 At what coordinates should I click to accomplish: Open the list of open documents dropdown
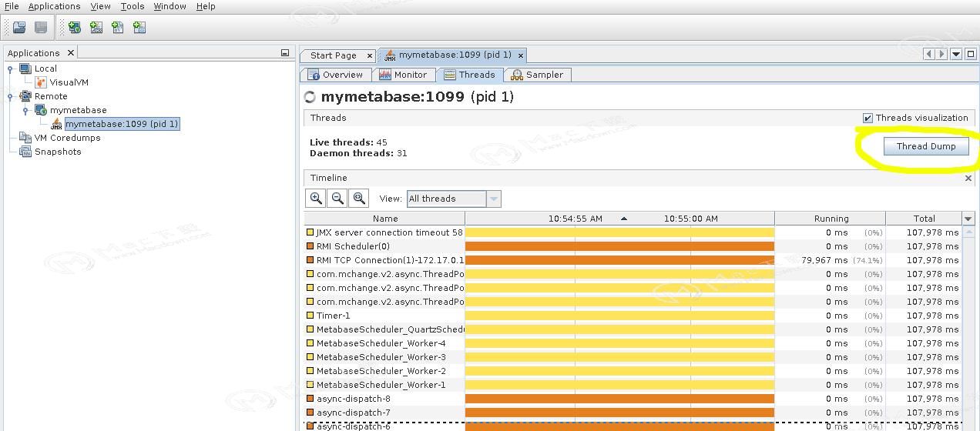tap(956, 54)
